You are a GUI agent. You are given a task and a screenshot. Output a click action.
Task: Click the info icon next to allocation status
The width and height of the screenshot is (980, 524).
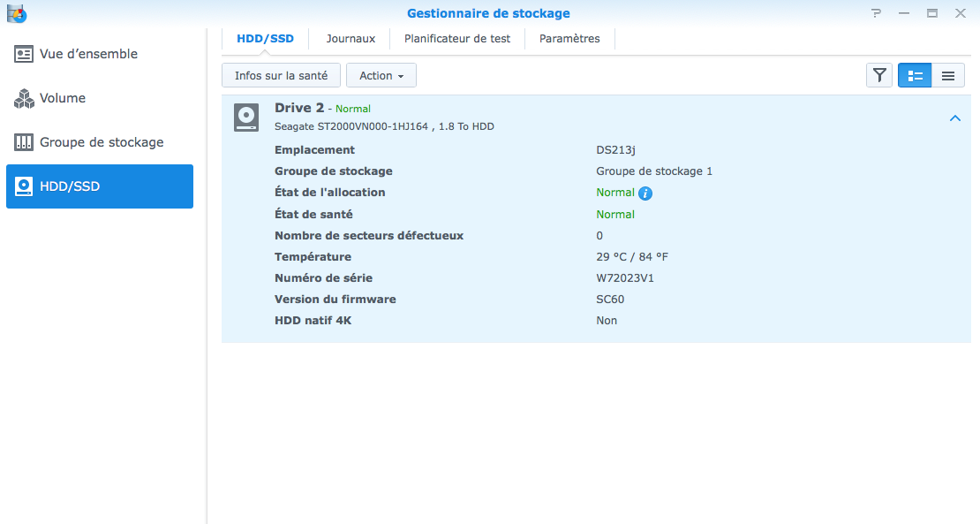645,194
